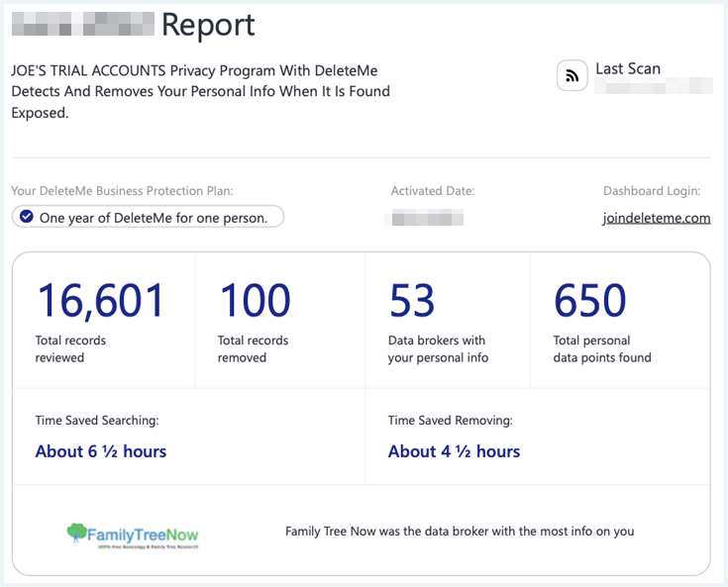
Task: Click the Last Scan feed icon
Action: pos(572,75)
